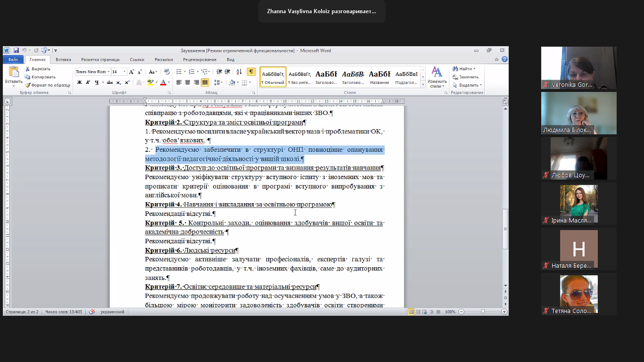The image size is (644, 362).
Task: Select Людмила Білок's video thumbnail
Action: 578,113
